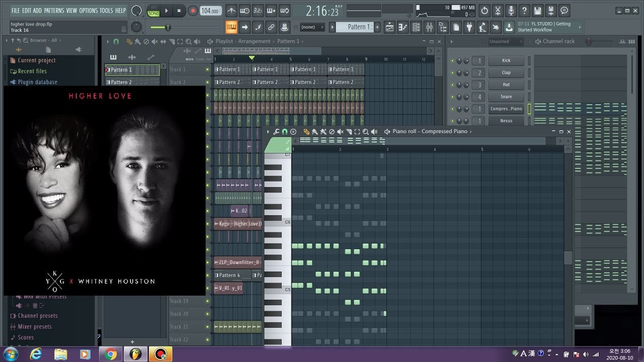Click the render audio file icon
This screenshot has width=644, height=362.
551,11
